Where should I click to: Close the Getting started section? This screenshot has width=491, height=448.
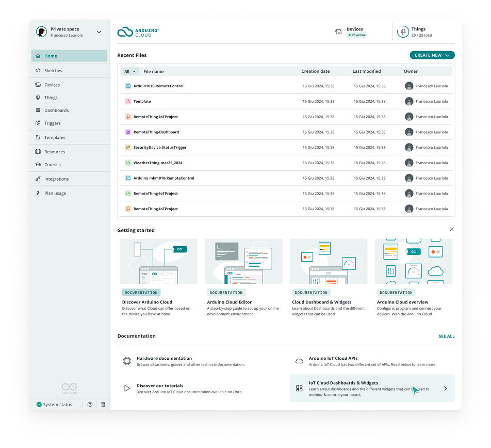(x=452, y=229)
